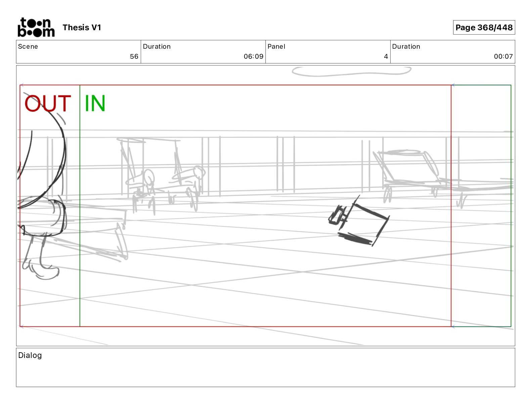Click the storyboard panel drawing
Viewport: 532px width, 411px height.
click(x=265, y=205)
